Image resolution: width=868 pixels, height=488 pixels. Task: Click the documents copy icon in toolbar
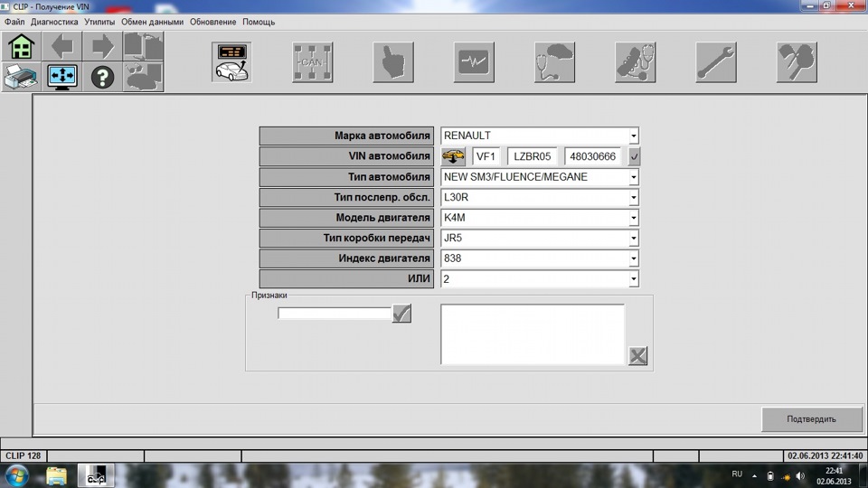(x=144, y=46)
